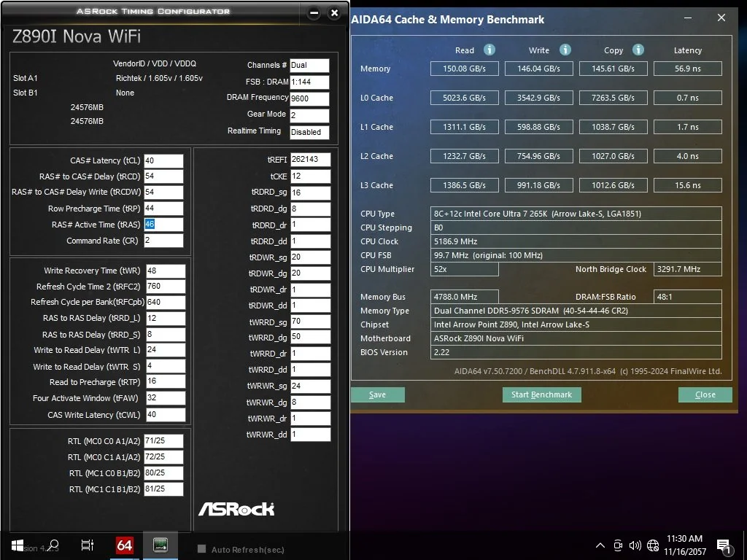Click Start Benchmark button
Screen dimensions: 747x560
(542, 394)
